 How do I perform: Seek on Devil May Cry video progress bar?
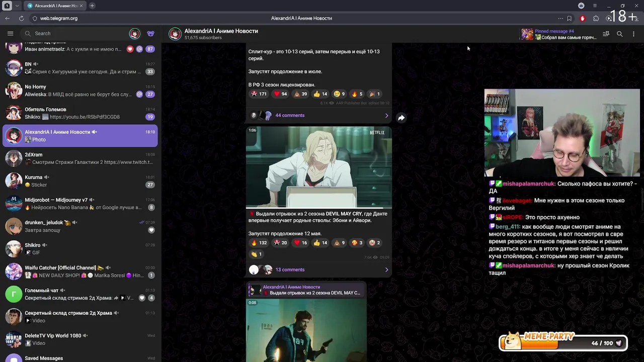pyautogui.click(x=318, y=207)
